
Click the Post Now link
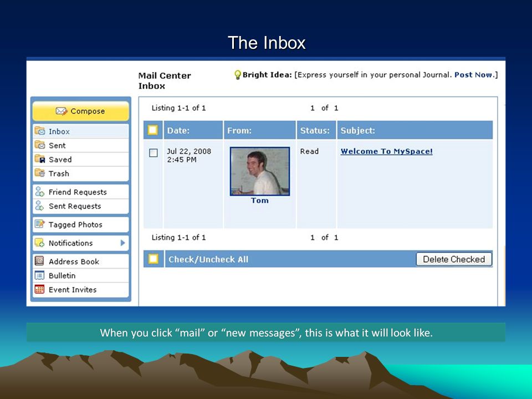473,75
